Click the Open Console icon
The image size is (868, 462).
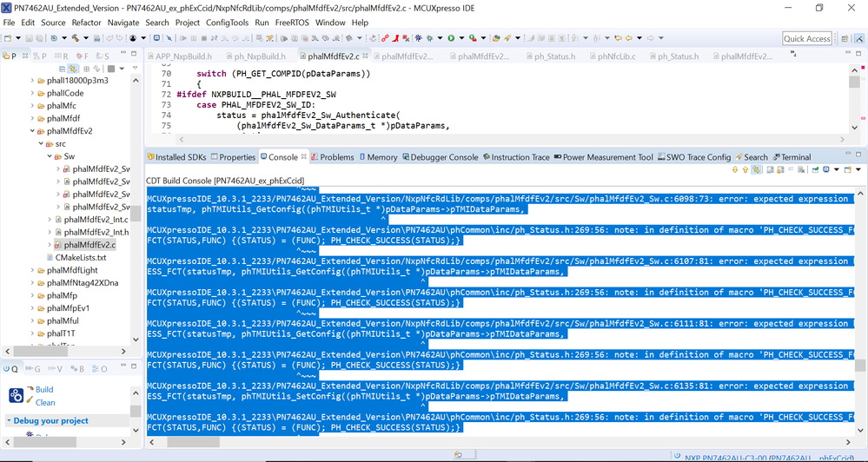pyautogui.click(x=848, y=170)
